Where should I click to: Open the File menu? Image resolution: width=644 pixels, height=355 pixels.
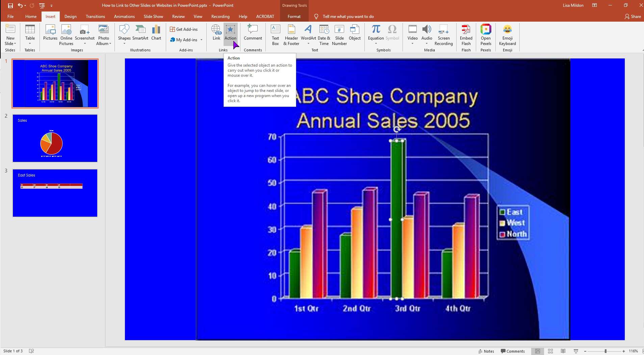[x=10, y=16]
